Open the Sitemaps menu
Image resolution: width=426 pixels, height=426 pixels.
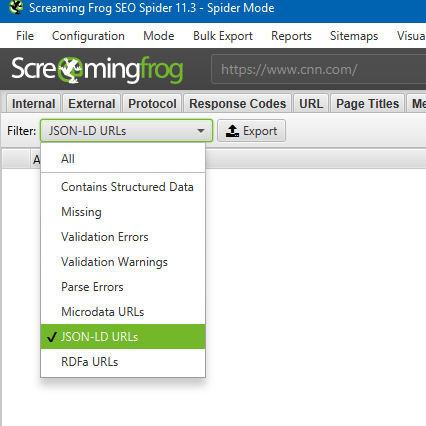pos(354,36)
